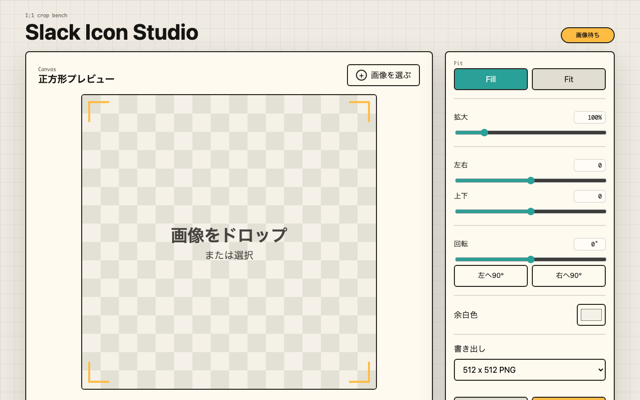The height and width of the screenshot is (400, 640).
Task: Click the 左右 value field
Action: [x=589, y=165]
